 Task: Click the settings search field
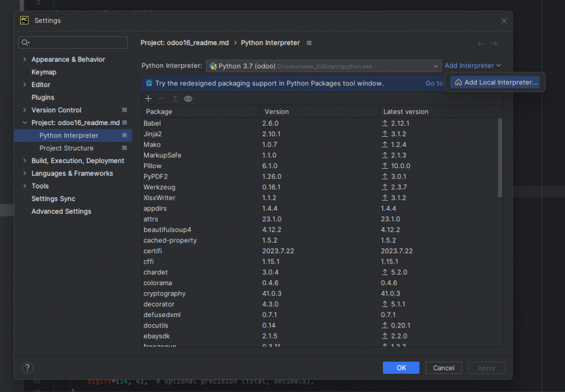point(73,42)
